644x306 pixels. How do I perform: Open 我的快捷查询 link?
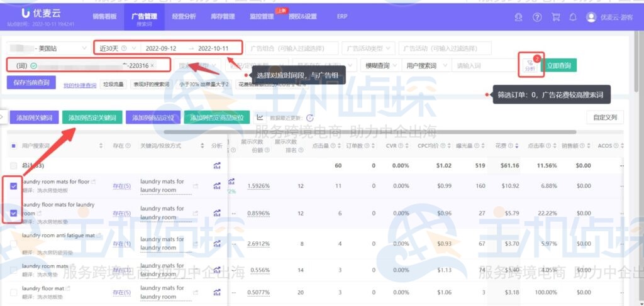coord(80,85)
